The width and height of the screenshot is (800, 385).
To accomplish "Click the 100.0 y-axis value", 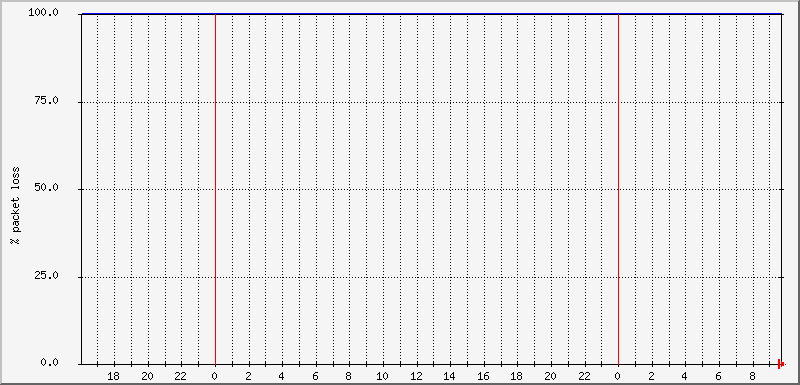I will (x=44, y=13).
